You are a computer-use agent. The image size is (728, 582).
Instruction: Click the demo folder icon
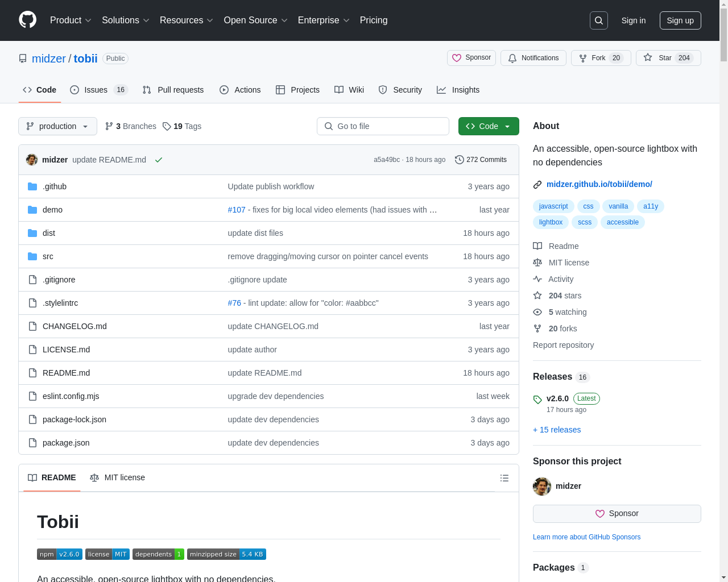32,210
